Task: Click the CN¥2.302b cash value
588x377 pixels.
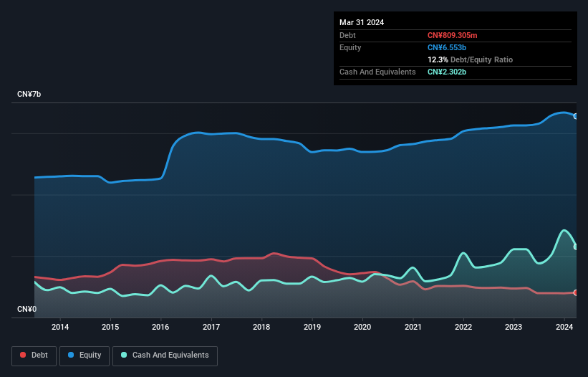Action: tap(447, 72)
